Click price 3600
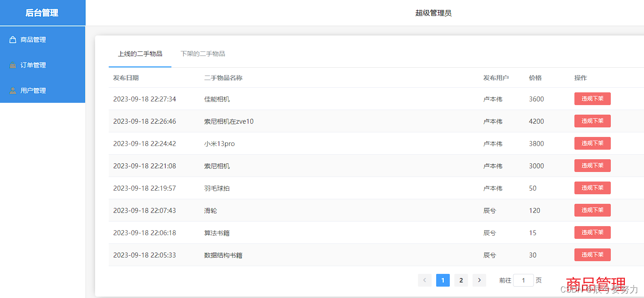The image size is (644, 298). tap(536, 99)
